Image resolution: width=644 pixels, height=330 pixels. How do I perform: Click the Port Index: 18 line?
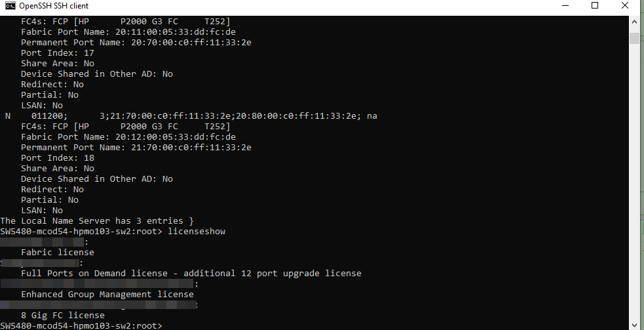point(58,157)
